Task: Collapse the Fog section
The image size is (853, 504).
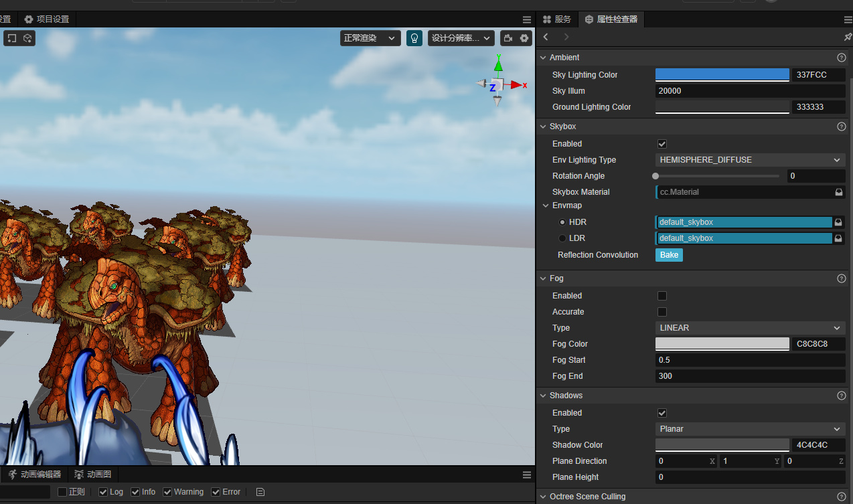Action: point(542,278)
